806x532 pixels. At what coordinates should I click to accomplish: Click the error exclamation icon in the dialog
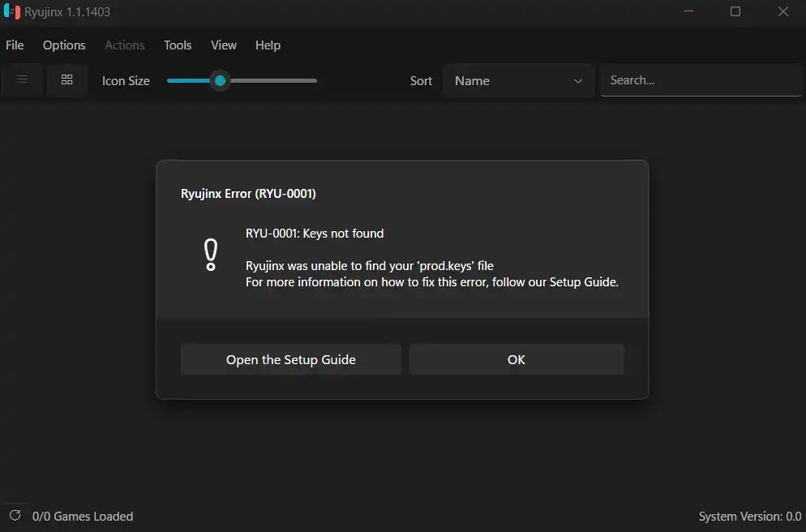pos(211,254)
